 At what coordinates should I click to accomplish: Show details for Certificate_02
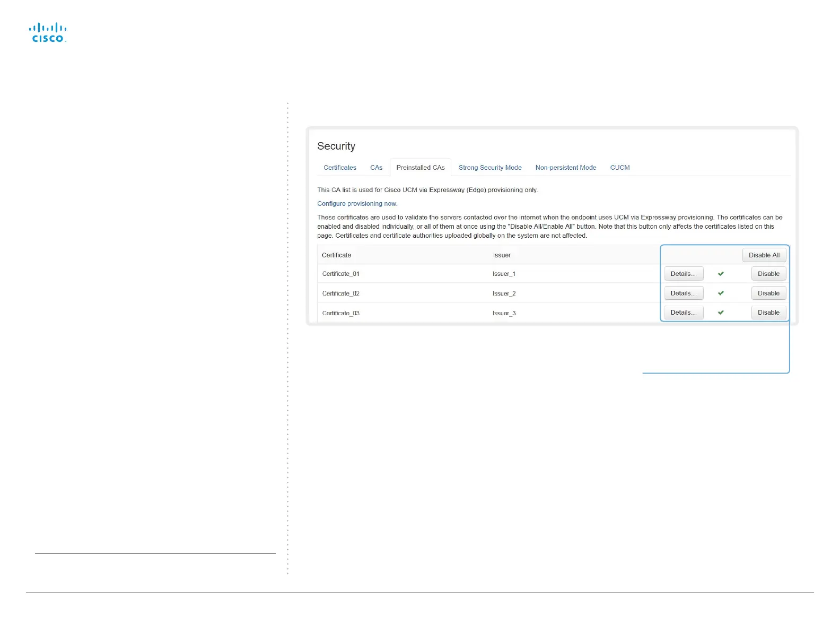pos(684,293)
